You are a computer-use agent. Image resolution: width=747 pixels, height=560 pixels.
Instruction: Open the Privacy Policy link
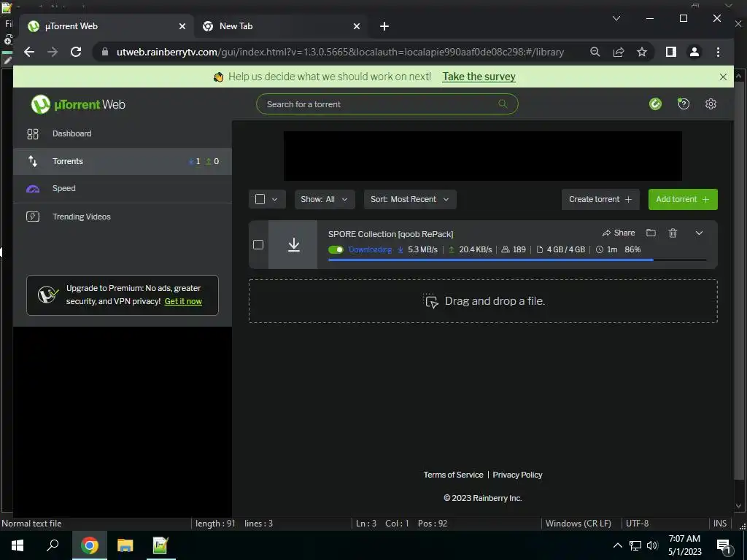pyautogui.click(x=517, y=475)
